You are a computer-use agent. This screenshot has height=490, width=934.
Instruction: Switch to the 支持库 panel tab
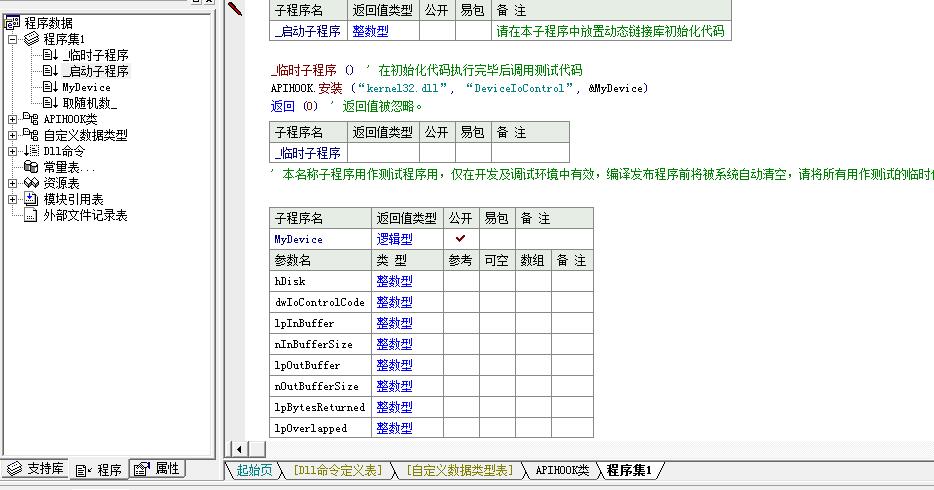coord(36,469)
